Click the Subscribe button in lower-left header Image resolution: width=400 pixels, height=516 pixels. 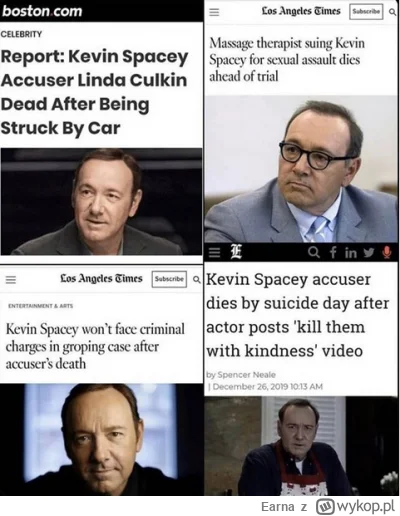click(x=169, y=279)
